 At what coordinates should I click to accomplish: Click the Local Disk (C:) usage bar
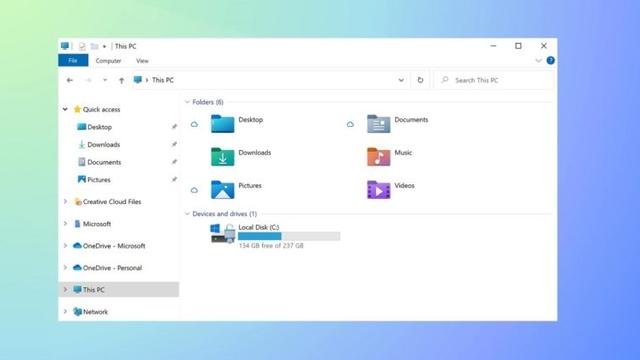[289, 236]
